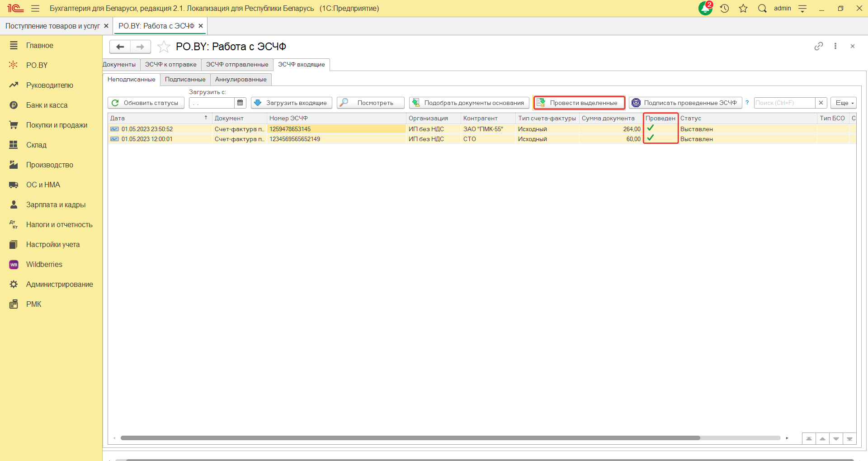868x461 pixels.
Task: Copy link to this form icon
Action: pyautogui.click(x=818, y=46)
